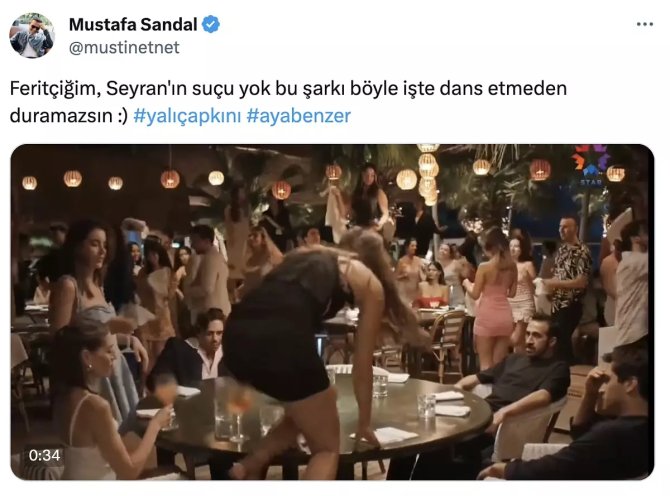Open the Mustafa Sandal display name
670x496 pixels.
[133, 24]
